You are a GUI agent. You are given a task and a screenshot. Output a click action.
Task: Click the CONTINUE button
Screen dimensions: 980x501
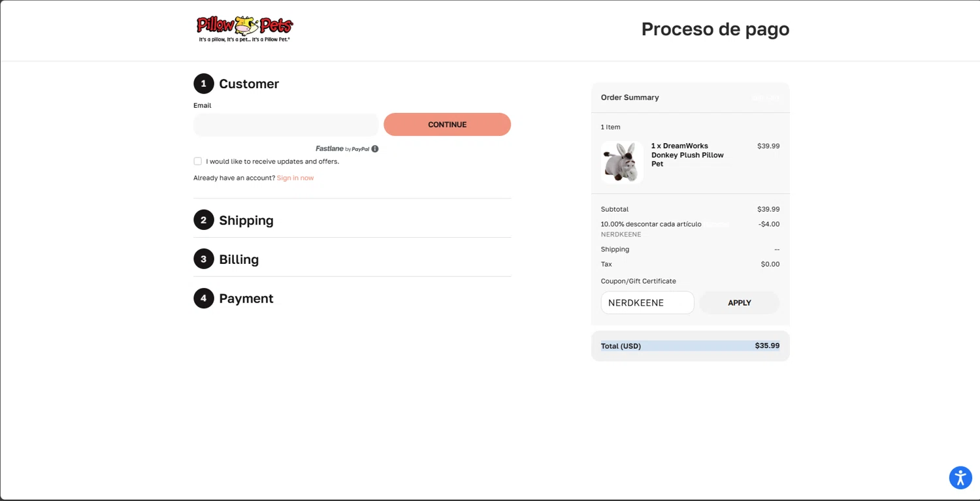point(448,125)
